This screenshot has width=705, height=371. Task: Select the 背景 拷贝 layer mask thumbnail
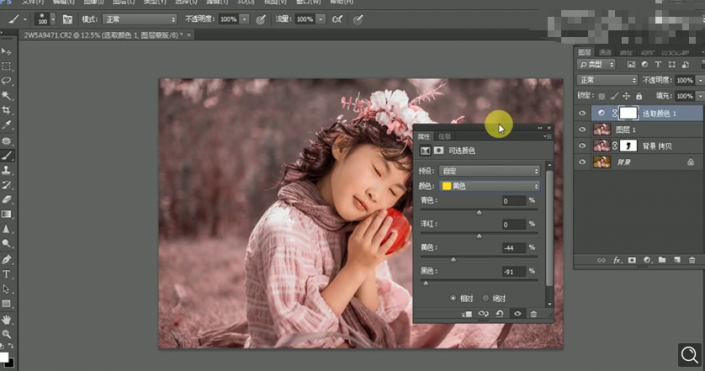628,146
